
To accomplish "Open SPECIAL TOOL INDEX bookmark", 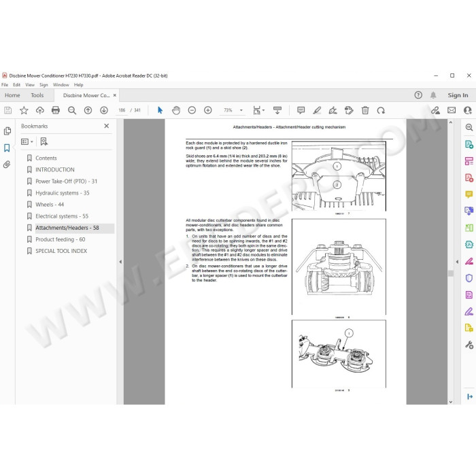I will tap(61, 251).
